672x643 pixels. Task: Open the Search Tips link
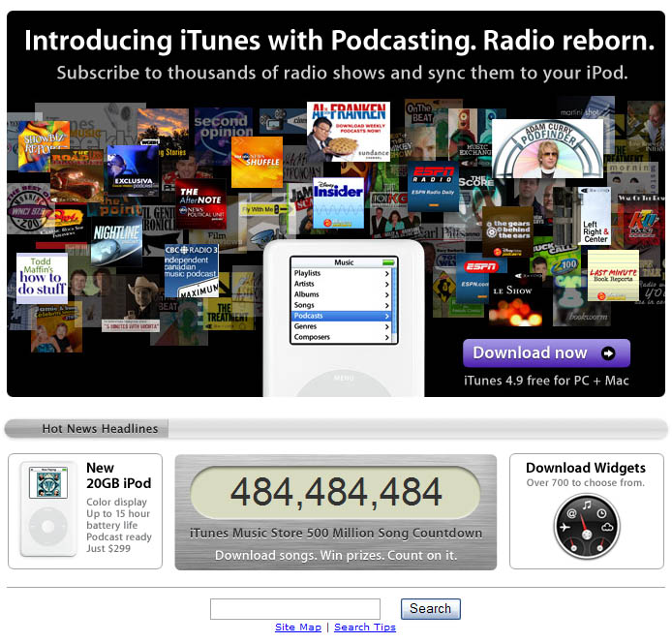click(365, 628)
